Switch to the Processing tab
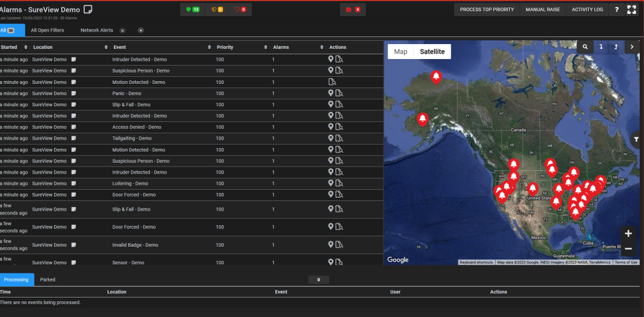The image size is (644, 317). [17, 279]
